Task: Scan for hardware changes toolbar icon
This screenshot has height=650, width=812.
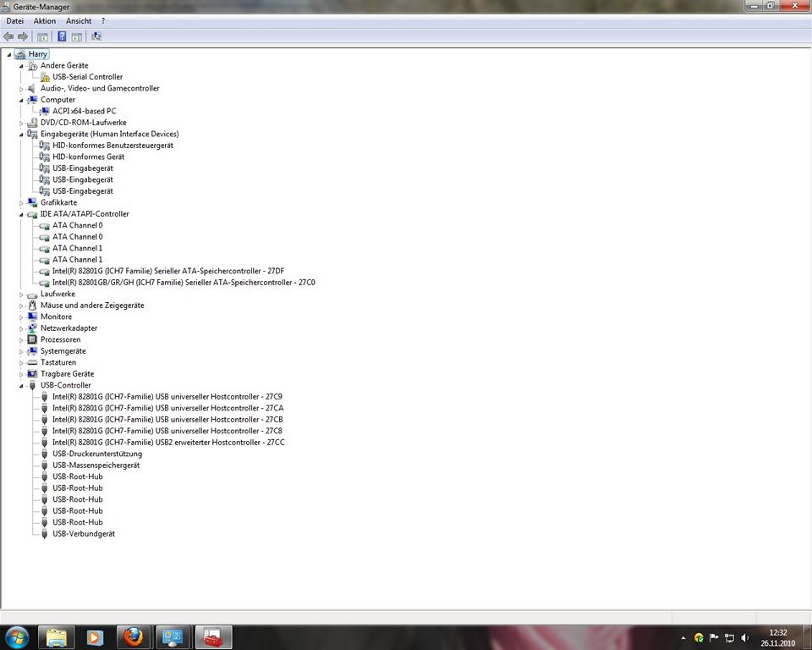Action: click(x=96, y=36)
